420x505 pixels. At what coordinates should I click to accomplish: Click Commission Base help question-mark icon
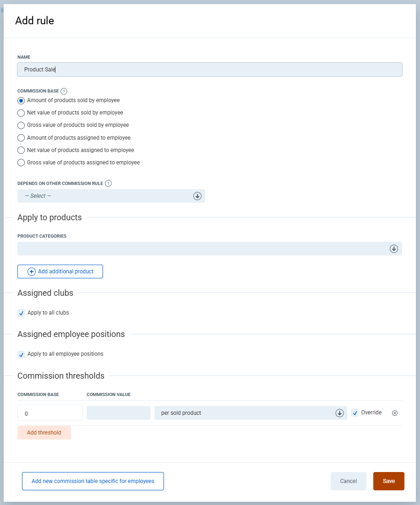[64, 91]
